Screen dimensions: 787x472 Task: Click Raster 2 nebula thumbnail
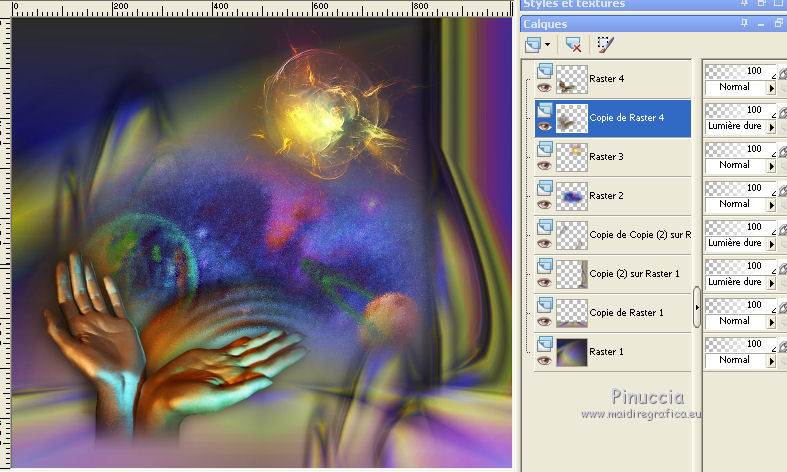[572, 196]
